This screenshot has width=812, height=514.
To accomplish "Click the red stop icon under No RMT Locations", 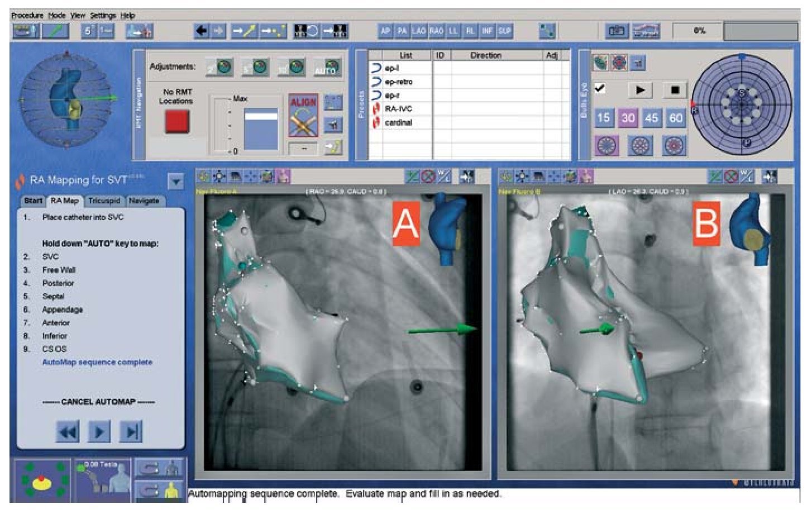I will point(176,121).
